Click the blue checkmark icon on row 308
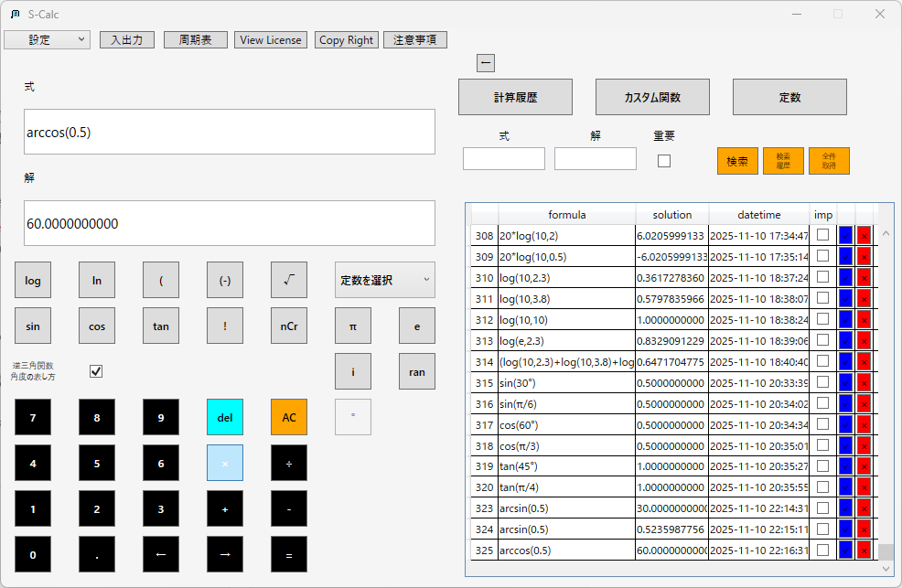Image resolution: width=902 pixels, height=588 pixels. 843,235
